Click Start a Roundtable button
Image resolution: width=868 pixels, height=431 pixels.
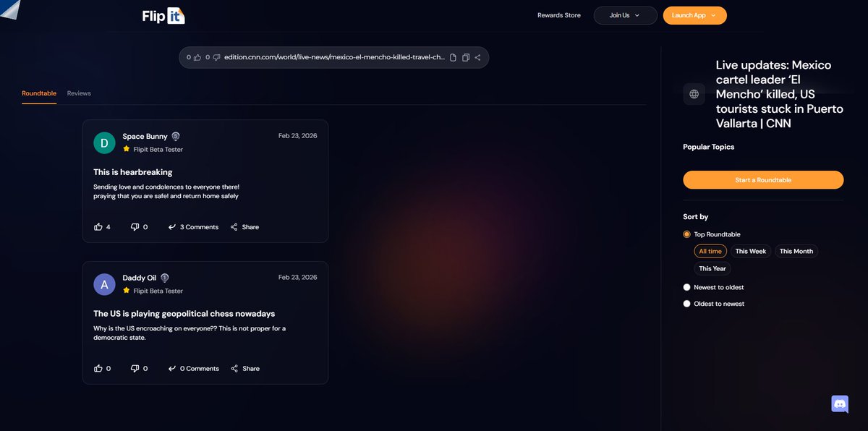(763, 180)
